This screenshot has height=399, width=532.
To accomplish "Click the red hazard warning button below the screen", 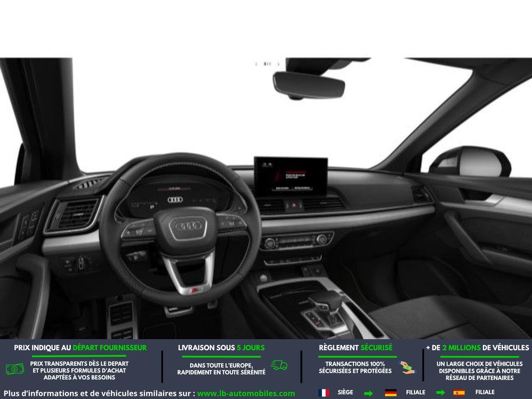I will (293, 205).
